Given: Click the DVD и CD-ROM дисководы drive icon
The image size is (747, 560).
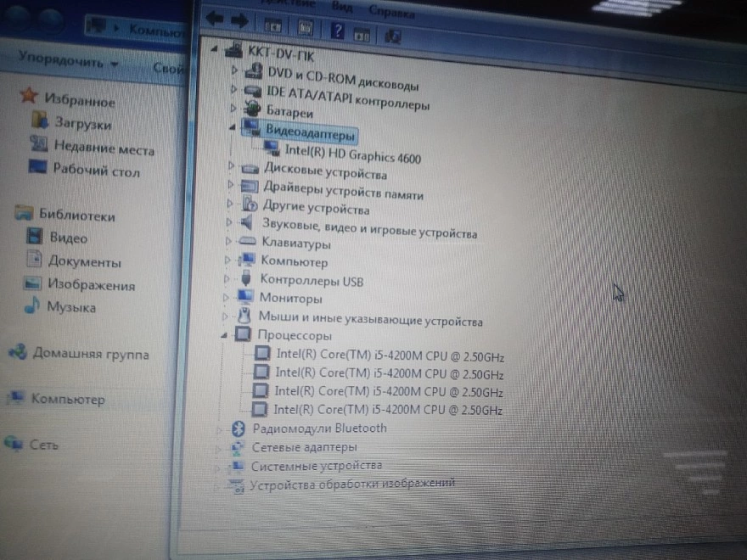Looking at the screenshot, I should pos(254,71).
